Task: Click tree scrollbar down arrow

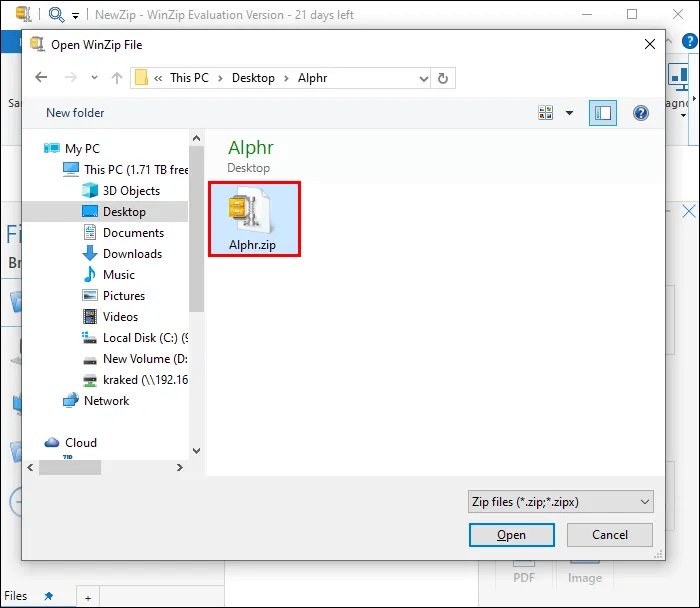Action: 196,450
